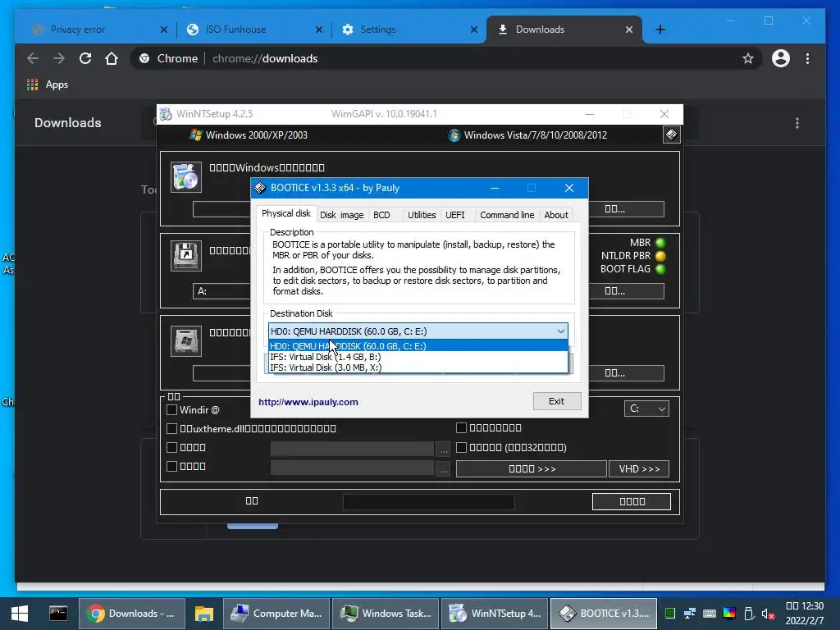Click the NTLDR PBR yellow status light
The image size is (840, 630).
click(x=660, y=256)
